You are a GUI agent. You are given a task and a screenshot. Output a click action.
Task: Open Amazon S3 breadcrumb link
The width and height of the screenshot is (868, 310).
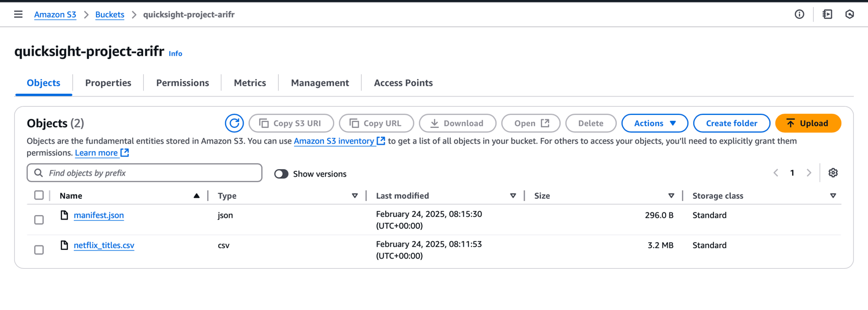click(55, 15)
